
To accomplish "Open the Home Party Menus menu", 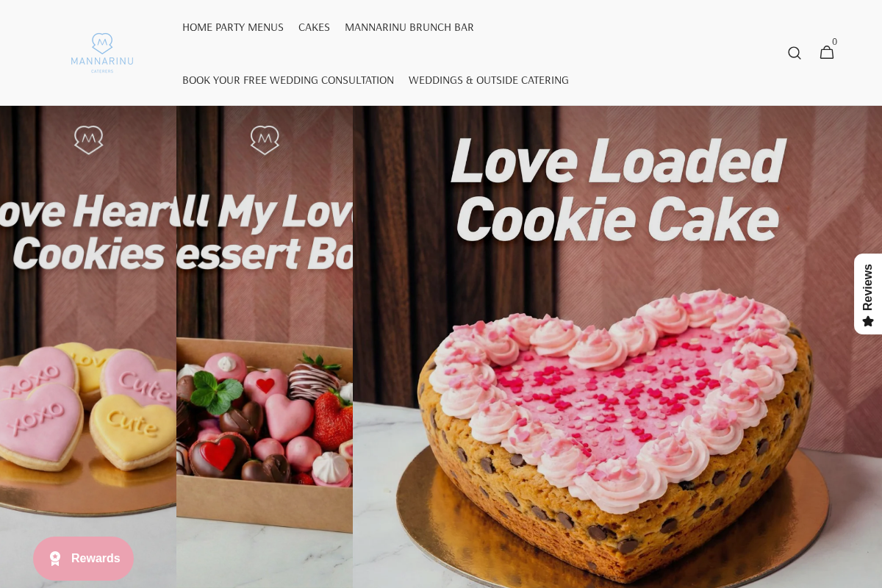I will tap(233, 27).
